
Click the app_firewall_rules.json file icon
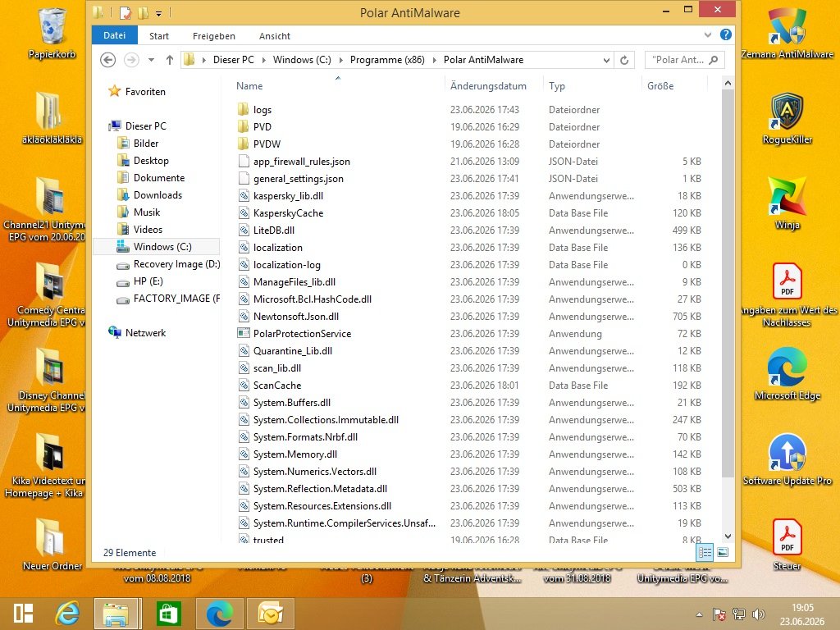(243, 162)
